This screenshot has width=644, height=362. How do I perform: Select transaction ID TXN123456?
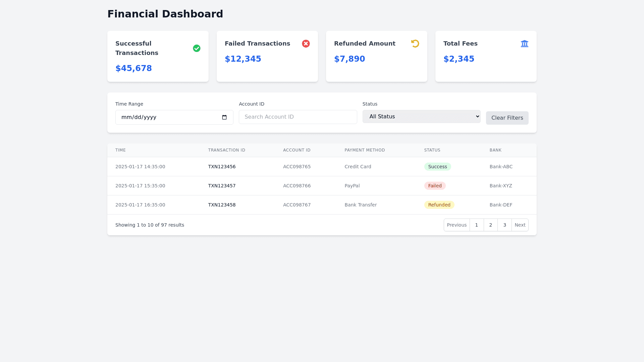(x=222, y=167)
